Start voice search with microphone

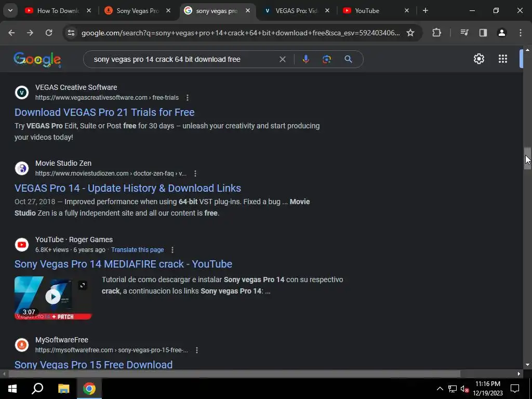pyautogui.click(x=305, y=59)
